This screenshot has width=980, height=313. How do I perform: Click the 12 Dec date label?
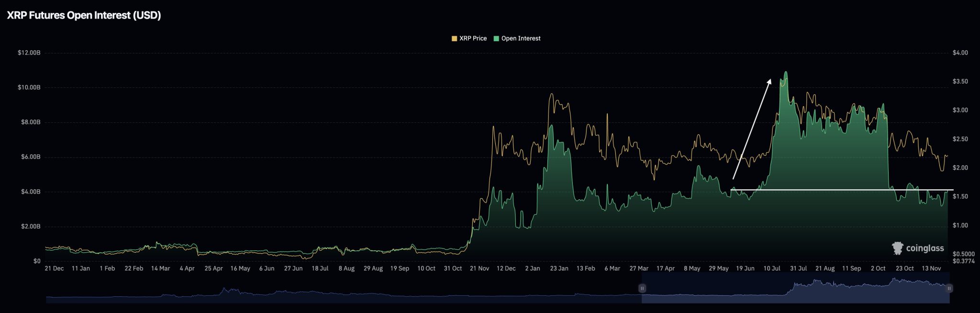pos(506,269)
